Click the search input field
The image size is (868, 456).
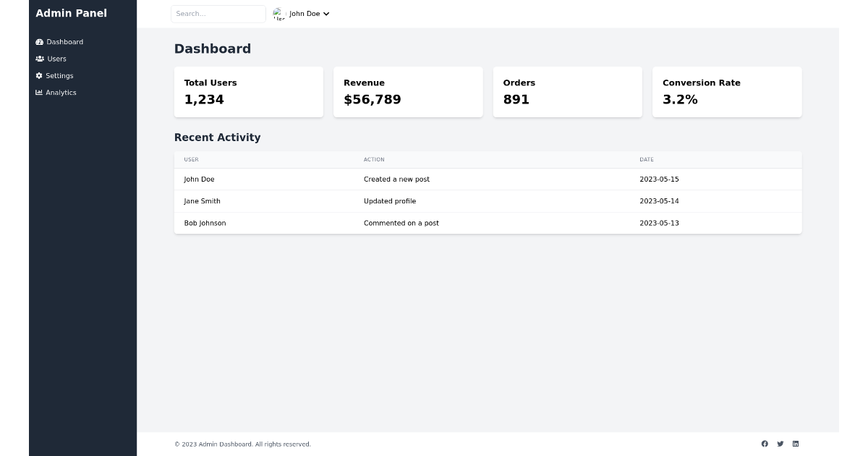point(218,13)
